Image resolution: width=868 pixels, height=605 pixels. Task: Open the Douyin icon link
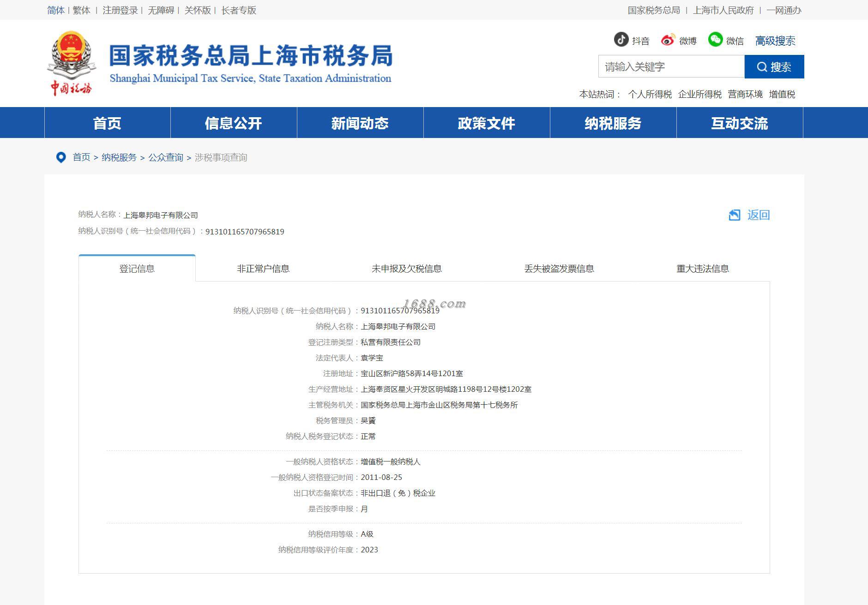[x=621, y=40]
